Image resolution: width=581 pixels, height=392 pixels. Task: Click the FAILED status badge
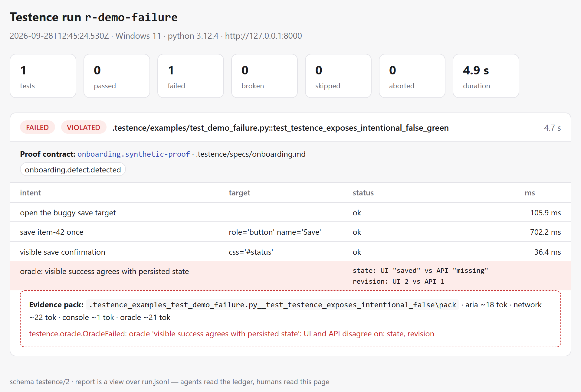pyautogui.click(x=37, y=127)
